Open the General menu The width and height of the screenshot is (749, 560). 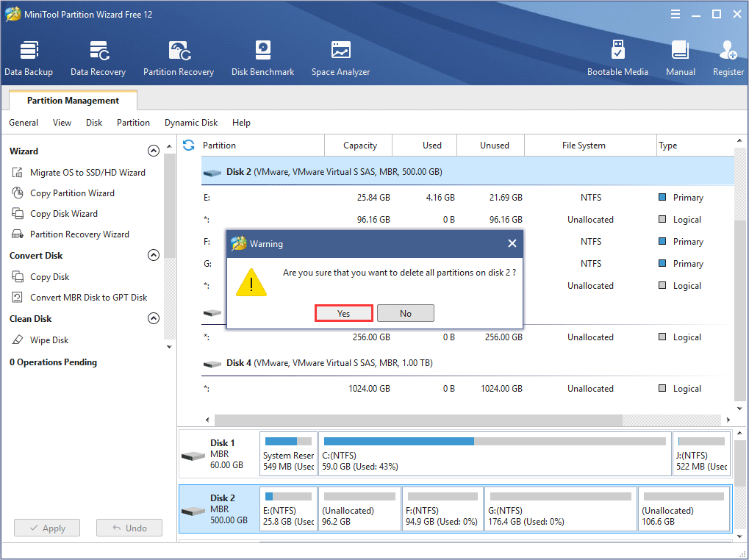coord(24,123)
